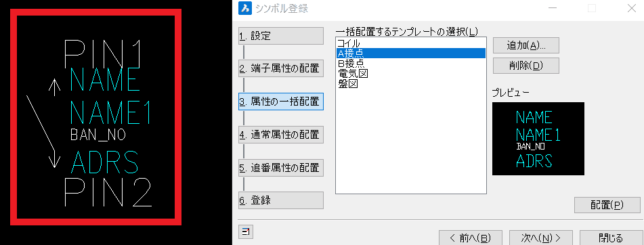This screenshot has width=644, height=245.
Task: Select A接点 template in list
Action: [x=411, y=53]
